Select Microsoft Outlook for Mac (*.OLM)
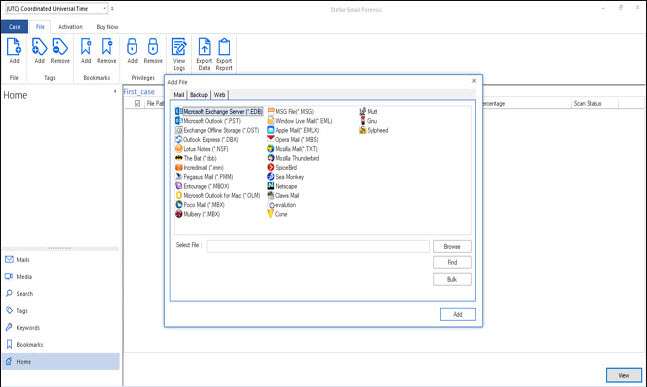Screen dimensions: 647x387 218,196
